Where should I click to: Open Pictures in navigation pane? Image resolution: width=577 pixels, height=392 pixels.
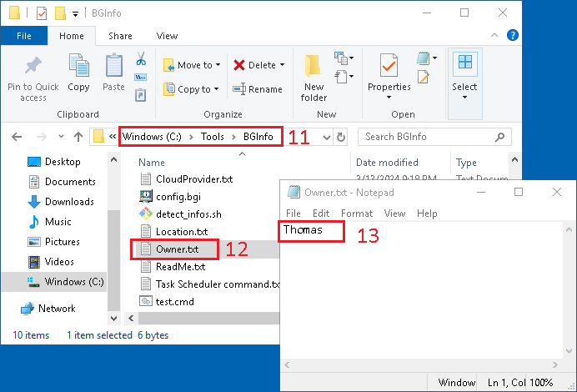53,242
